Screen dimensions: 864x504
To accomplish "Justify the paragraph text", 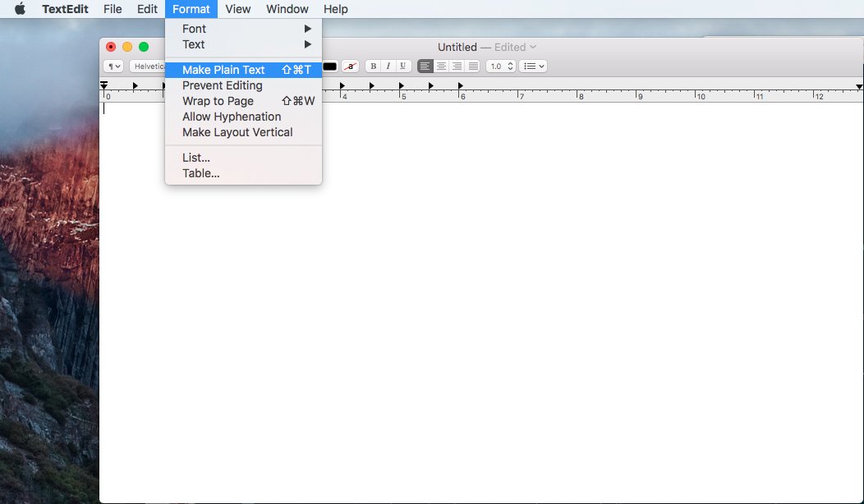I will [x=472, y=66].
